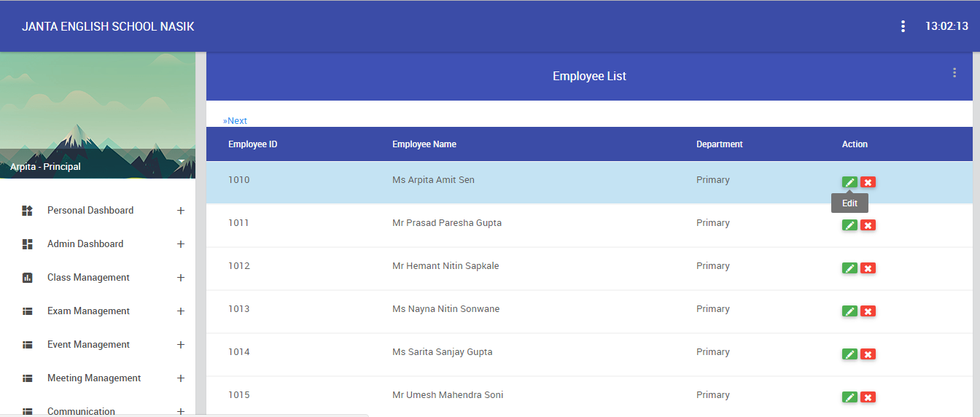
Task: Click the sidebar vertical scrollbar
Action: (201, 234)
